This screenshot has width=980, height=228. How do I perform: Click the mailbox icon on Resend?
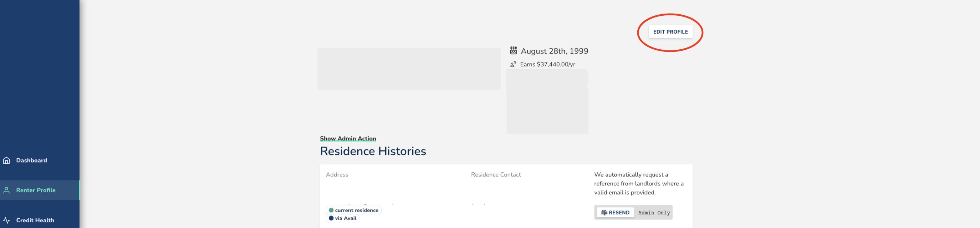coord(604,213)
